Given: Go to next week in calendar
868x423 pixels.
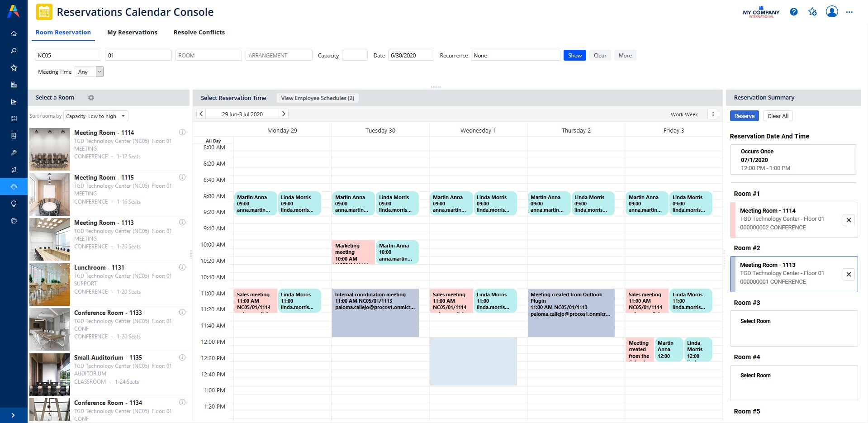Looking at the screenshot, I should (x=284, y=114).
